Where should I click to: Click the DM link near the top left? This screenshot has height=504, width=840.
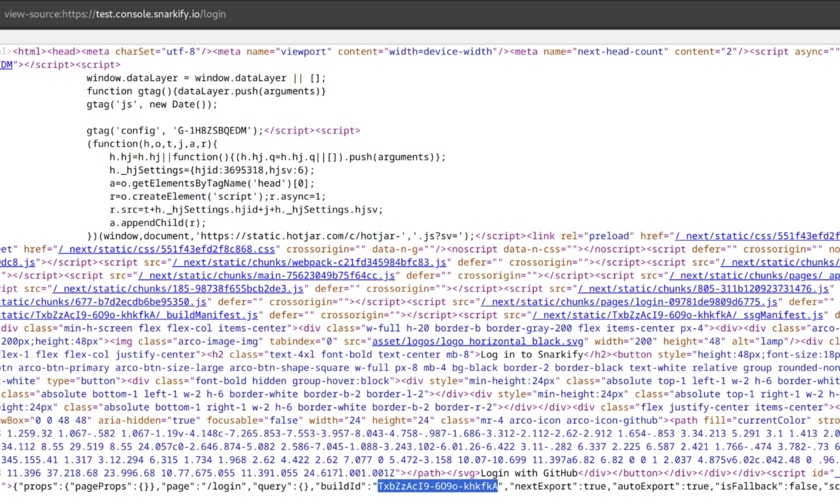[5, 64]
